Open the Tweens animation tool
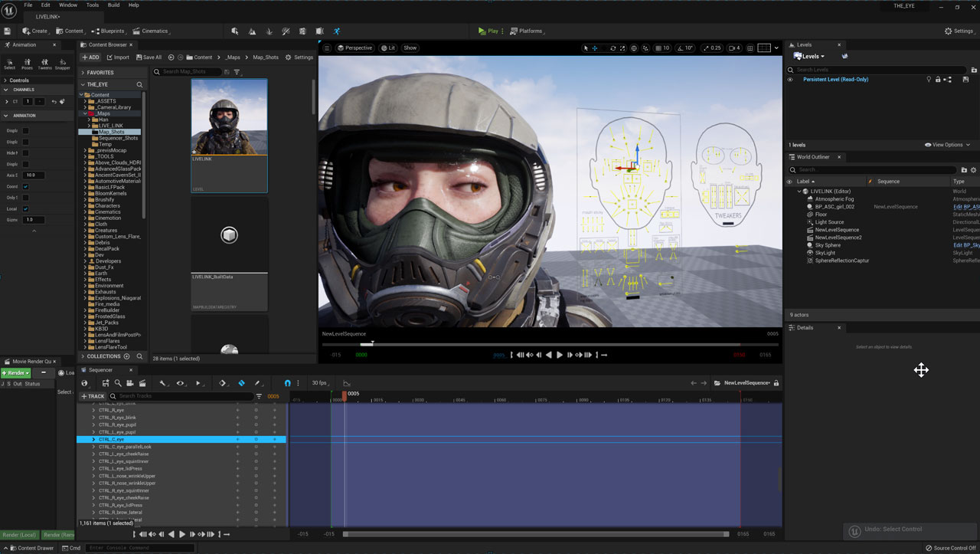This screenshot has height=554, width=980. (44, 62)
